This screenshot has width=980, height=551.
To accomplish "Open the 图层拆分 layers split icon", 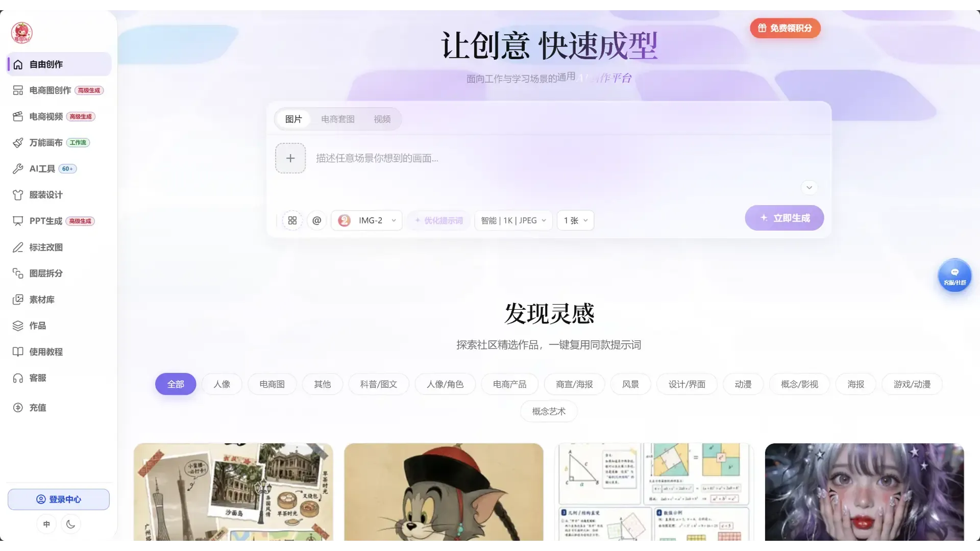I will 18,273.
